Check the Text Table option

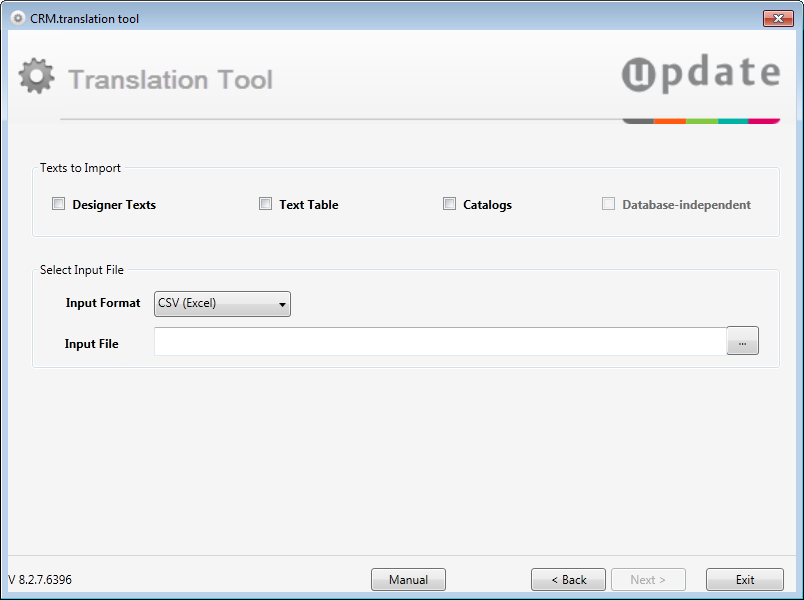tap(265, 204)
